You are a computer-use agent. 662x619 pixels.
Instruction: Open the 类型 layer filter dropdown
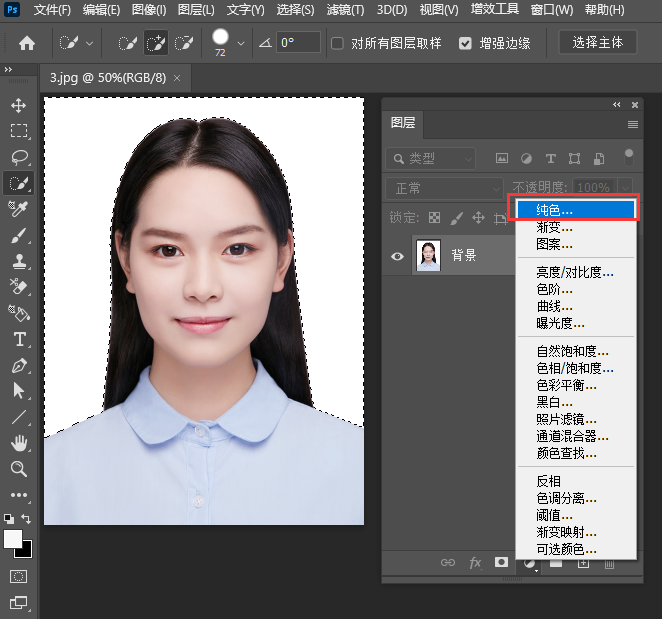click(x=431, y=158)
